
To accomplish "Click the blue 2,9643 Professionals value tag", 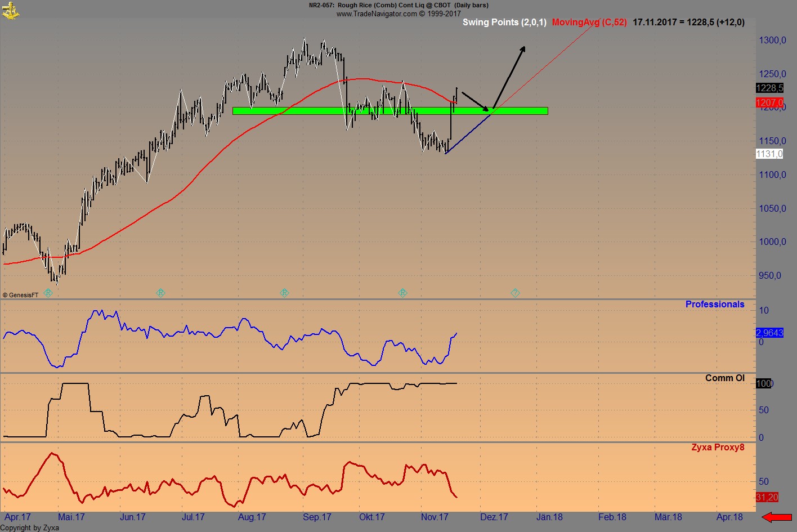I will [769, 333].
